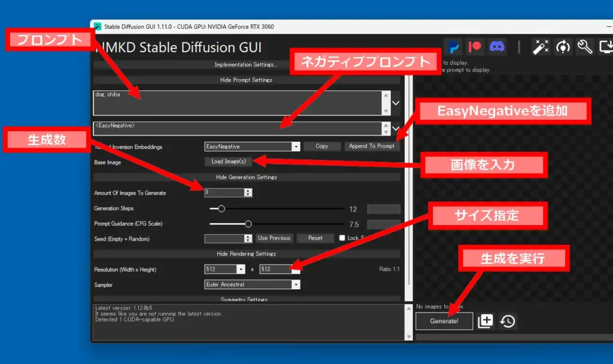613x364 pixels.
Task: Click the Copy embedding button
Action: tap(322, 146)
